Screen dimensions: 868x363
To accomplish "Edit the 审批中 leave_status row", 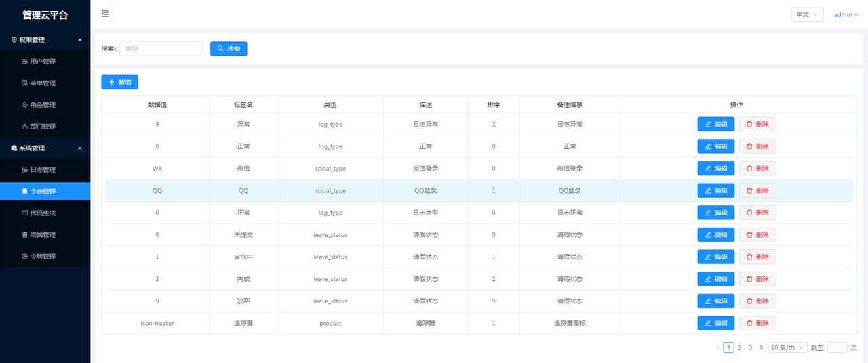I will tap(716, 257).
